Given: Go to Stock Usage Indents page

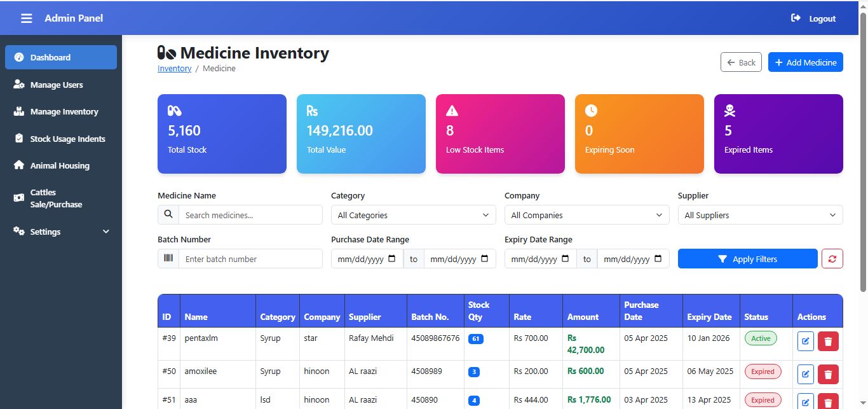Looking at the screenshot, I should (67, 139).
